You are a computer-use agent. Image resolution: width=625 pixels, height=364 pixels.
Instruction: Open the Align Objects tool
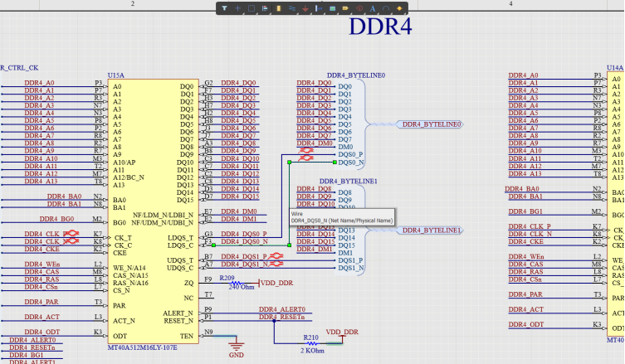point(265,8)
